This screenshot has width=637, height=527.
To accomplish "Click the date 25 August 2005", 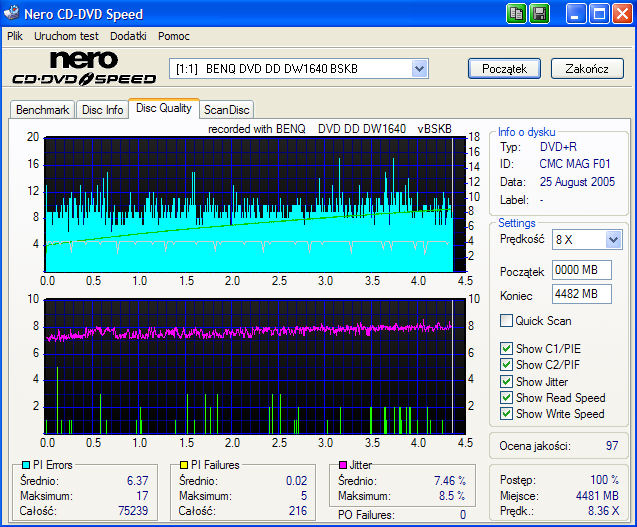I will click(x=577, y=182).
